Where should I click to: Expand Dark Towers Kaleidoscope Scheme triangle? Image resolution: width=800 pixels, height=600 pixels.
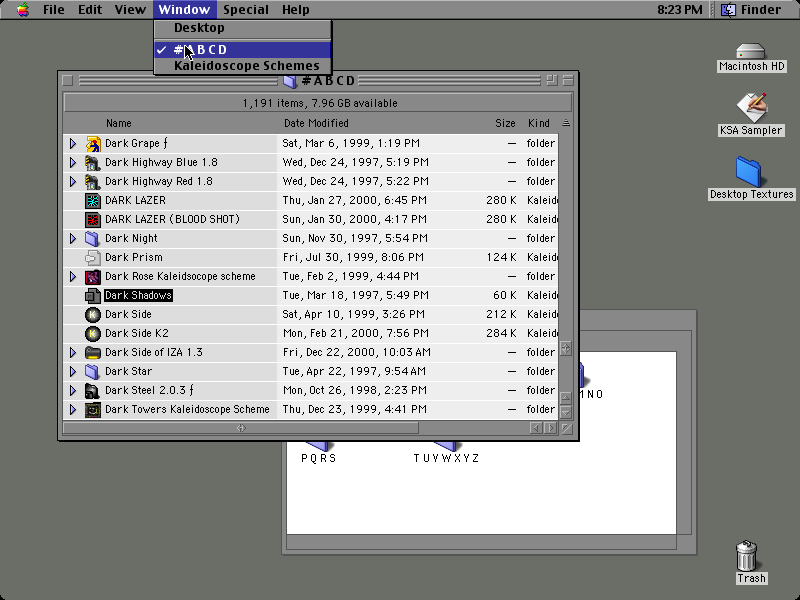click(72, 409)
